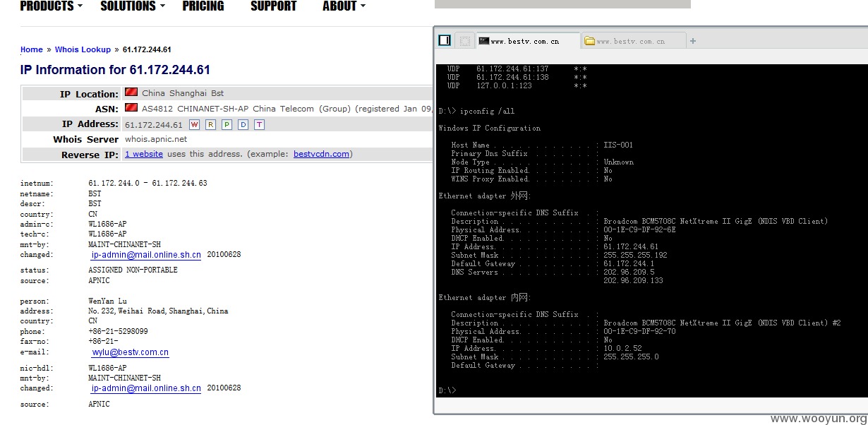Click the China flag icon in the IP Location row
The image size is (868, 425).
131,92
